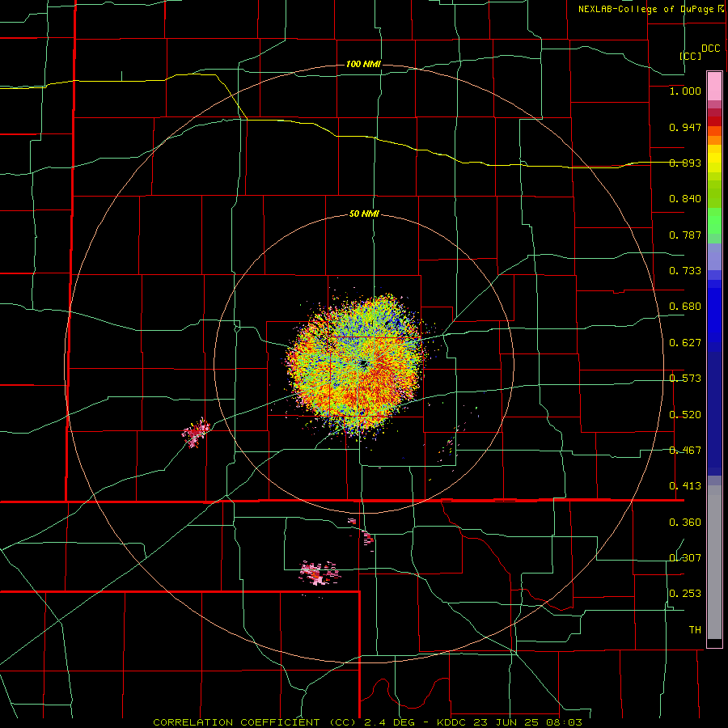Click the DCC product label
728x728 pixels.
pyautogui.click(x=710, y=49)
